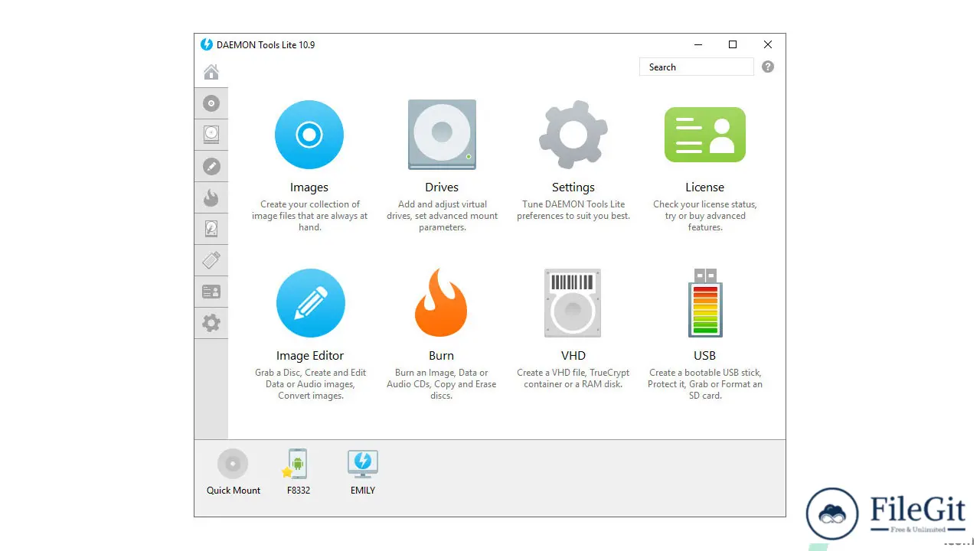The height and width of the screenshot is (551, 980).
Task: Open the License card sidebar icon
Action: point(211,292)
